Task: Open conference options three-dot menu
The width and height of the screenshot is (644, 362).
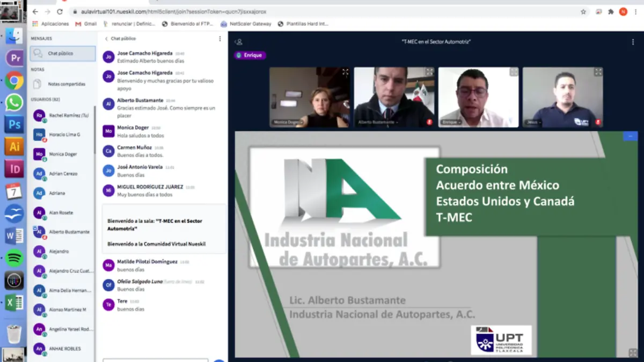Action: click(633, 42)
